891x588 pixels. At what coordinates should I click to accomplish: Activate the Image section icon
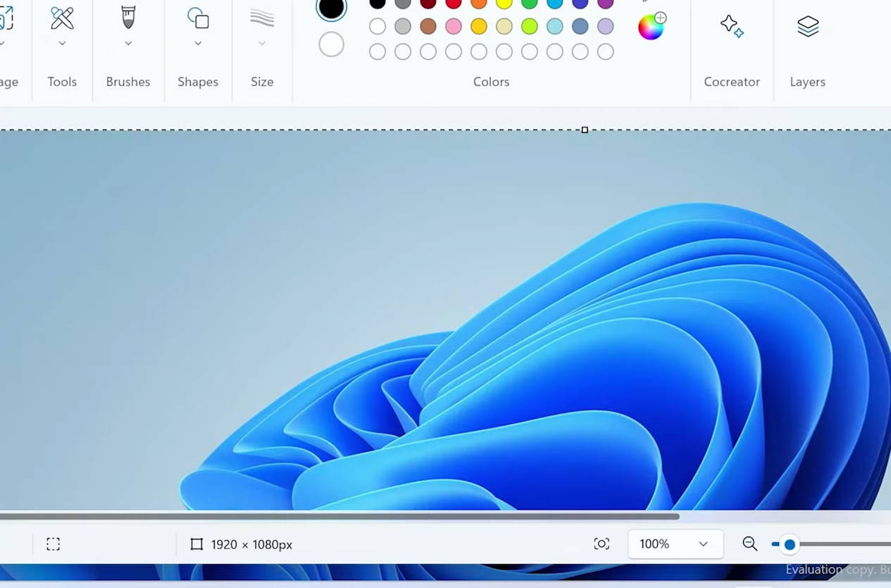pos(7,19)
